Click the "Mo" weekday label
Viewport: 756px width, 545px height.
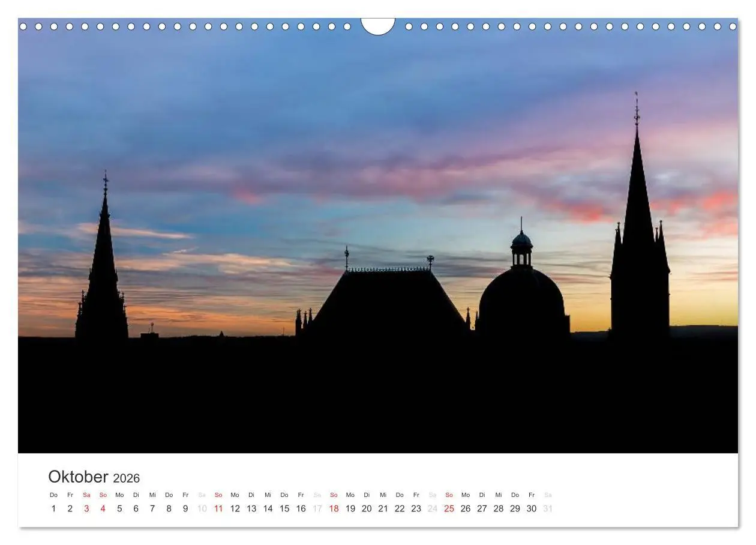[x=119, y=495]
